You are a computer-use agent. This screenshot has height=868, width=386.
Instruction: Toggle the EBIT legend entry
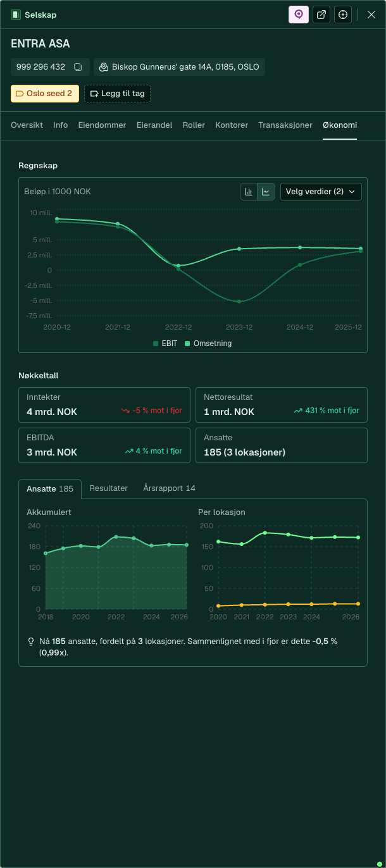165,344
